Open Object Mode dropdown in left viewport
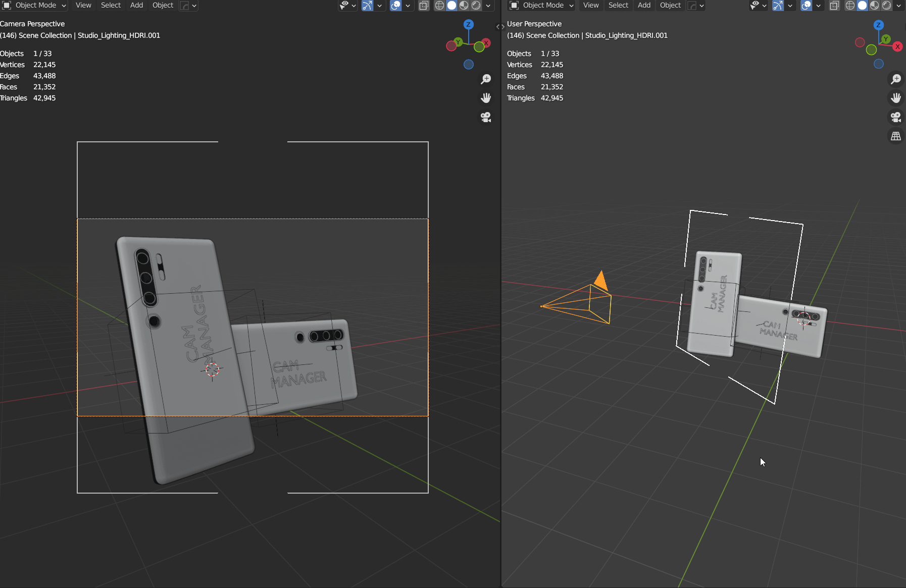Image resolution: width=906 pixels, height=588 pixels. (35, 6)
